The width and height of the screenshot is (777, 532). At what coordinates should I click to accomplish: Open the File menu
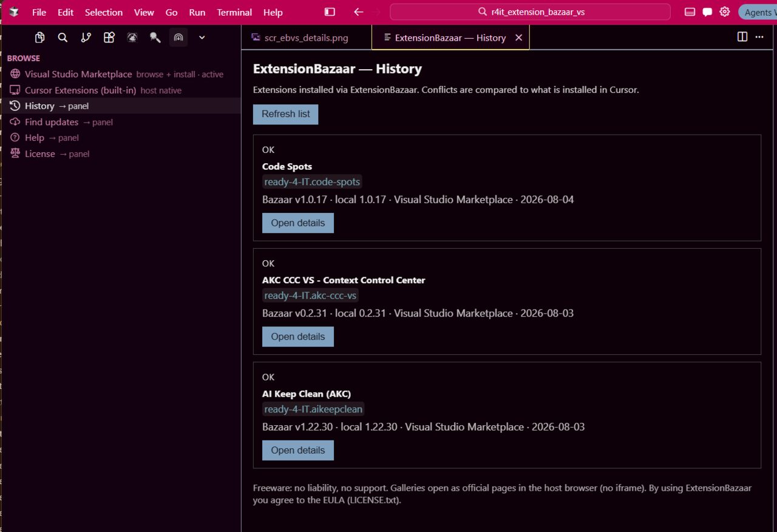[x=39, y=12]
